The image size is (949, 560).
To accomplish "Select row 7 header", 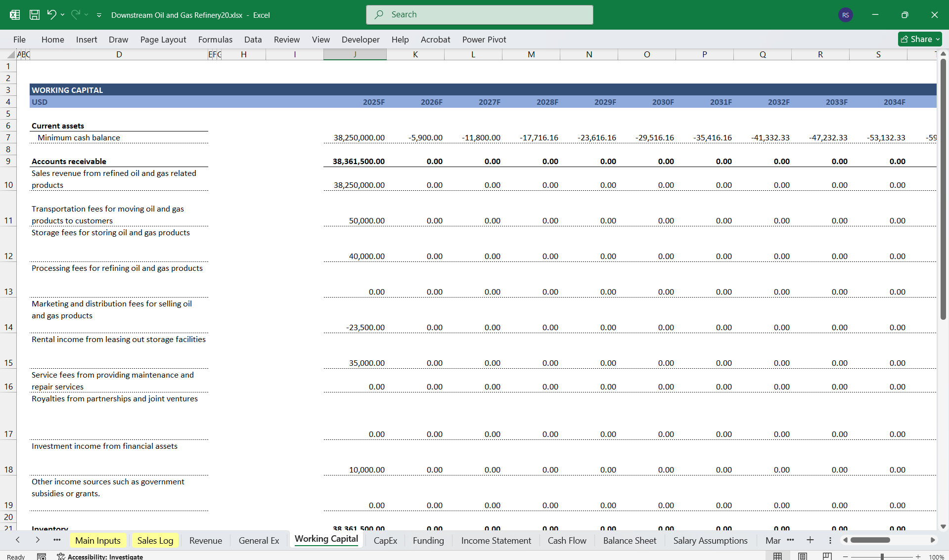I will point(8,137).
